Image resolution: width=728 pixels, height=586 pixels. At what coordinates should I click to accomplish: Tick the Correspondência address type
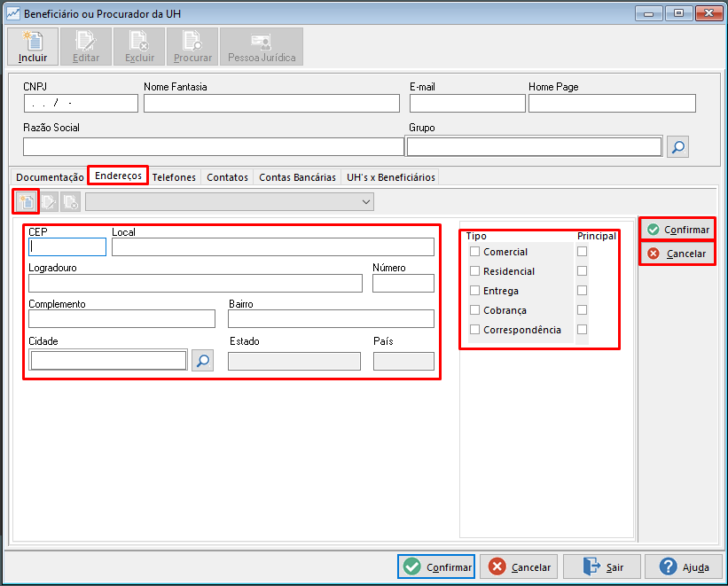click(x=475, y=330)
